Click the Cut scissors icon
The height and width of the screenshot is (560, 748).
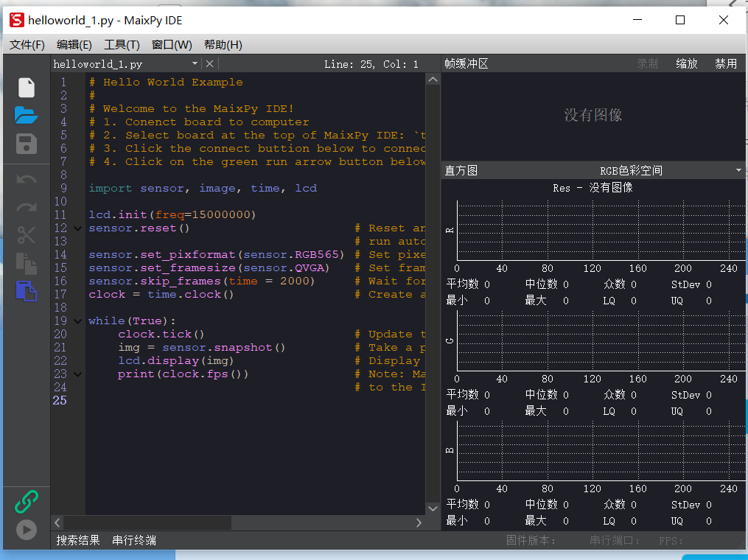(27, 235)
